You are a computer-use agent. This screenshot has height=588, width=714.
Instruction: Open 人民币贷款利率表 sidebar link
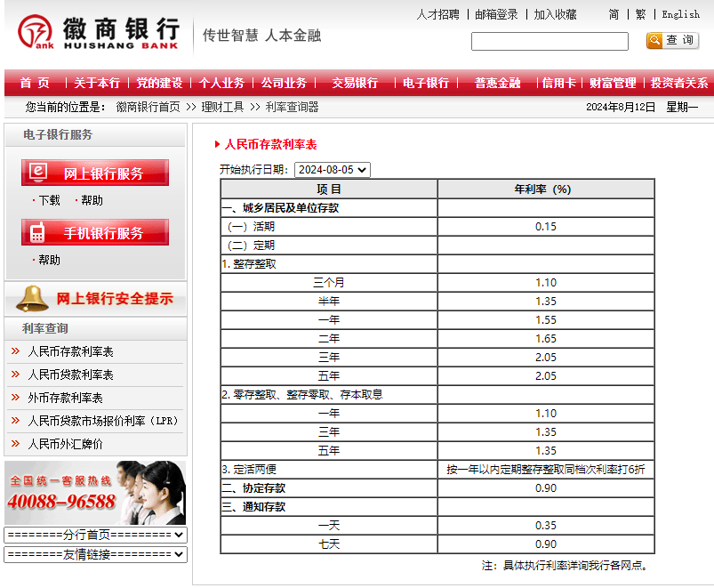click(x=70, y=375)
